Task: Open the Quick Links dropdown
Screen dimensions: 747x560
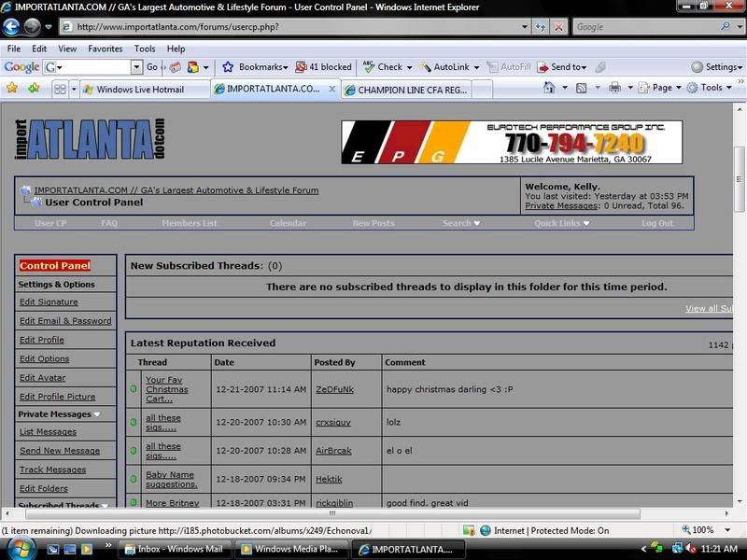Action: (564, 223)
